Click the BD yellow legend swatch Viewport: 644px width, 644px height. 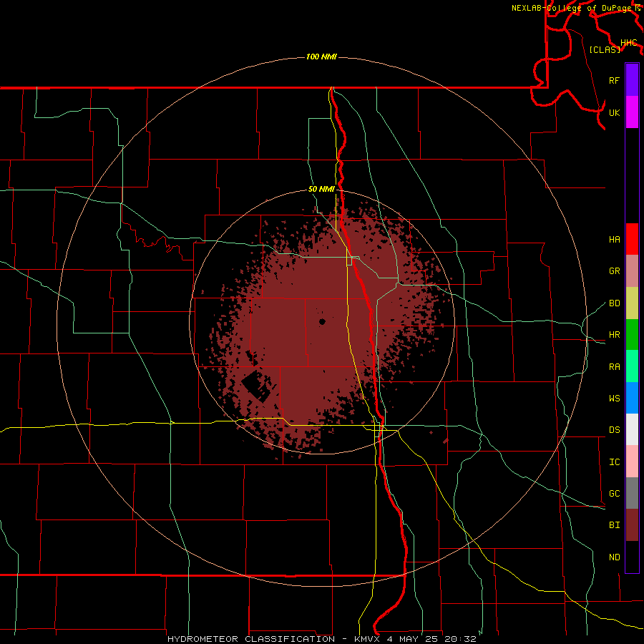[632, 303]
